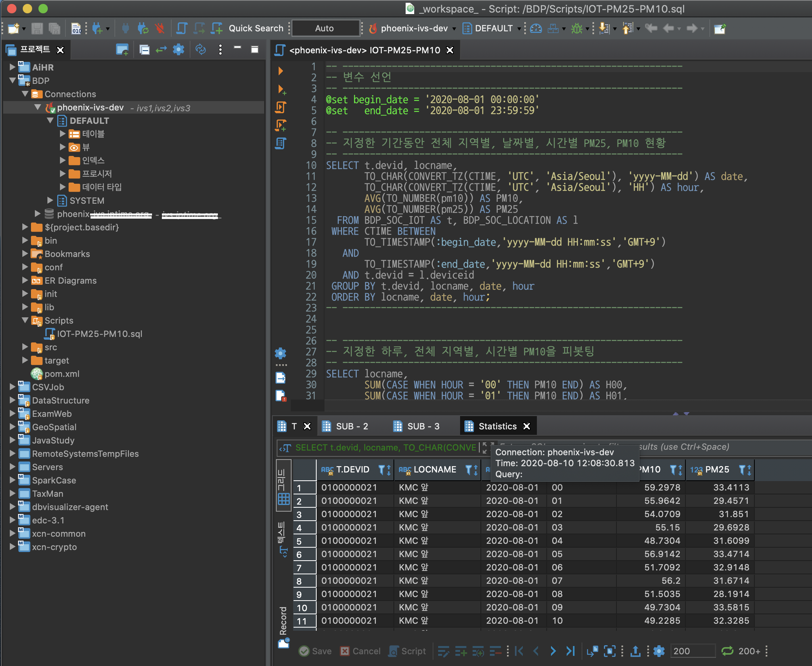Click the red disconnect plug icon
The width and height of the screenshot is (812, 666).
pos(159,28)
